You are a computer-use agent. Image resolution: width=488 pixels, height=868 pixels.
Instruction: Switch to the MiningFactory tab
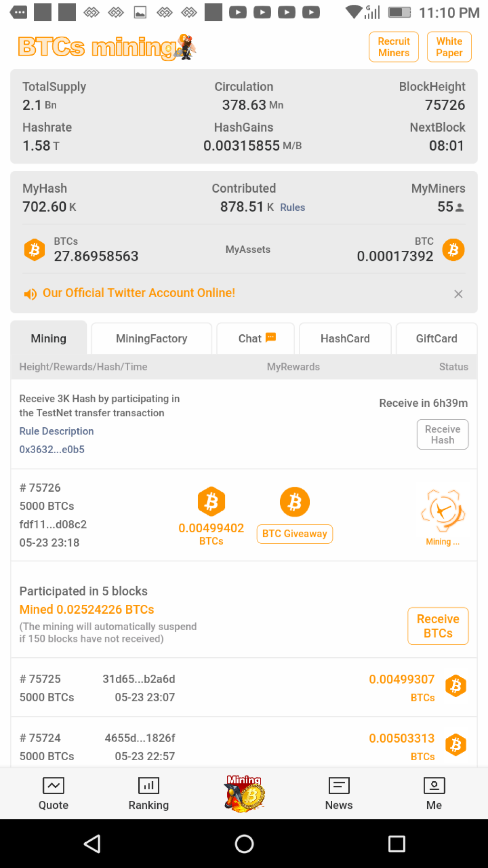[152, 339]
